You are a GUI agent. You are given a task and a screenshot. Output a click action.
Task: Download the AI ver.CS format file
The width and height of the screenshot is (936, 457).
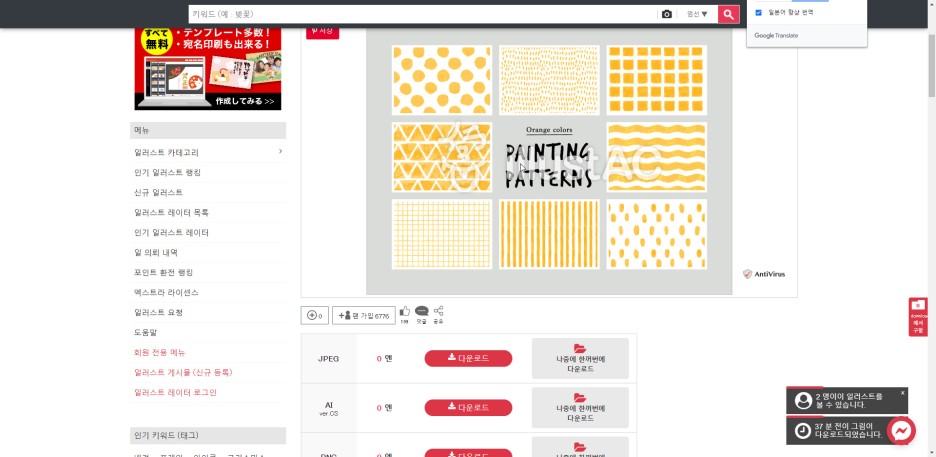468,407
